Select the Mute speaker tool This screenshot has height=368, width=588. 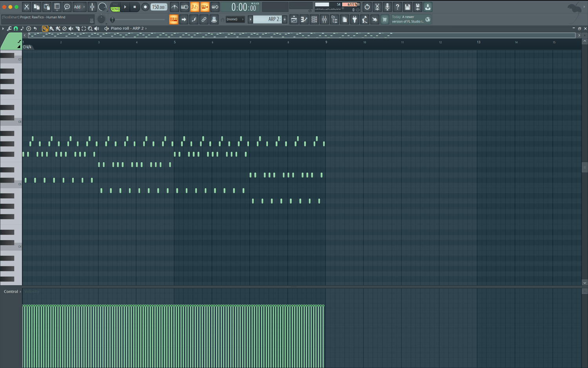point(71,29)
